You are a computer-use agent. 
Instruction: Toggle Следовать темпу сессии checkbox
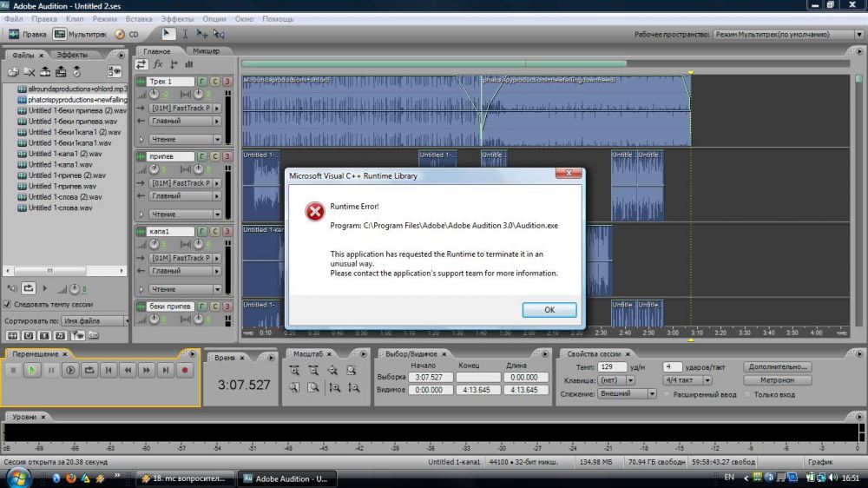(7, 304)
